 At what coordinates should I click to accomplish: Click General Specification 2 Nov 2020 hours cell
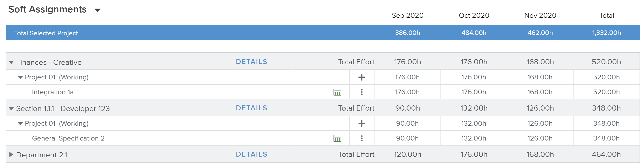[x=540, y=138]
